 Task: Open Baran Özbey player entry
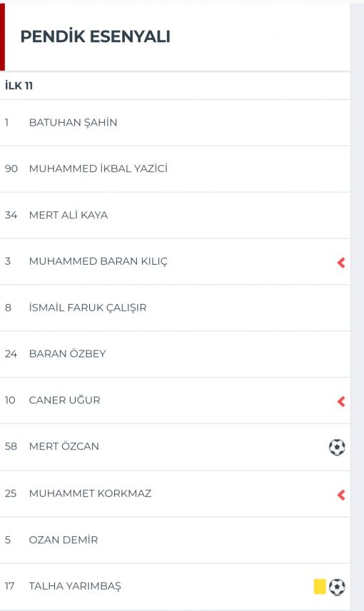point(175,354)
